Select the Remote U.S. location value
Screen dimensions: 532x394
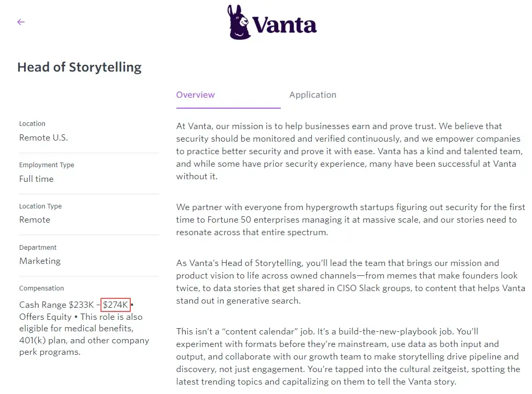[43, 138]
